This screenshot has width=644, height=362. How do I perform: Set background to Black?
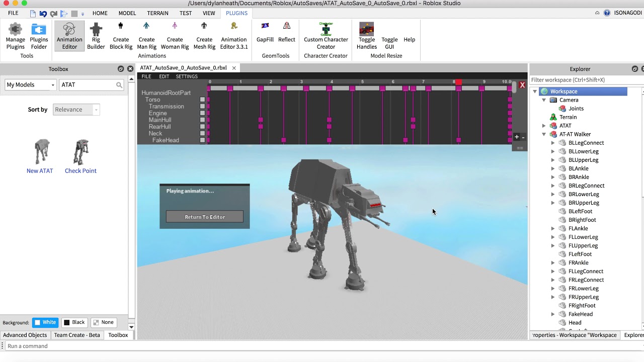tap(74, 322)
